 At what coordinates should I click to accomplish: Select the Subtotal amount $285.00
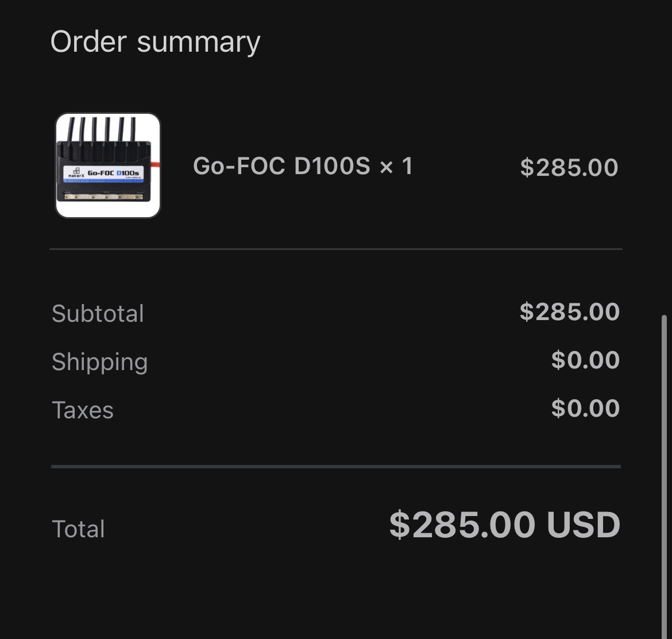coord(569,311)
